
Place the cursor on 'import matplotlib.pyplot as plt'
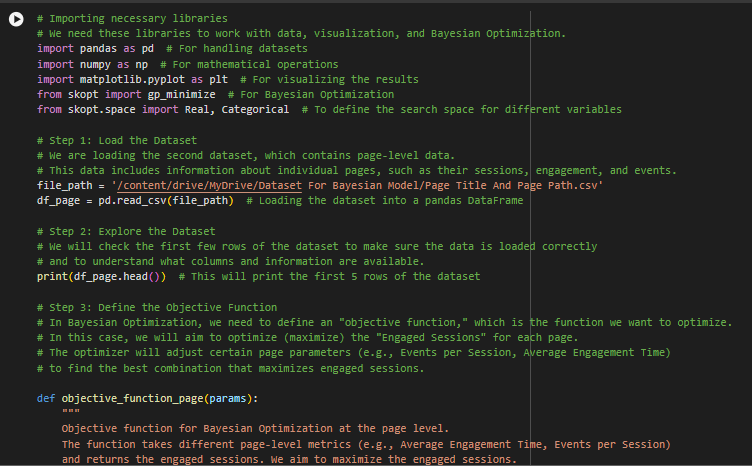(x=132, y=80)
